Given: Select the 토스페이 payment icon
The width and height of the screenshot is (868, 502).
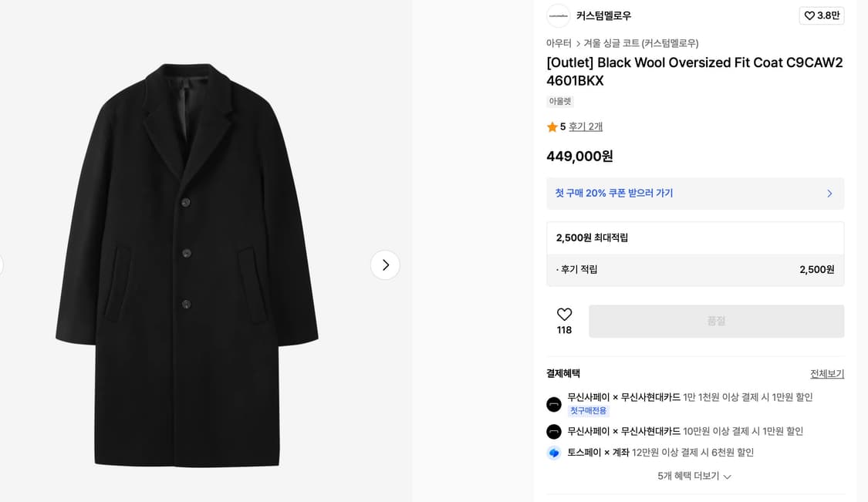Looking at the screenshot, I should [553, 453].
